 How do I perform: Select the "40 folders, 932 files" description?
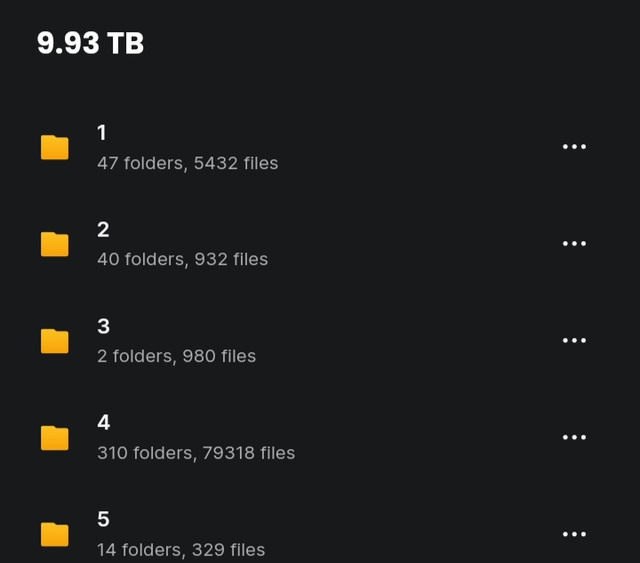coord(182,260)
